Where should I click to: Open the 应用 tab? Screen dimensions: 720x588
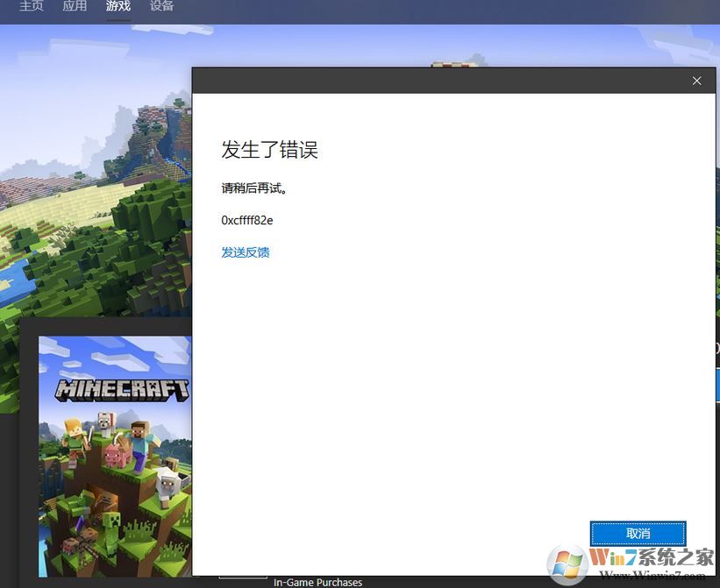tap(75, 6)
